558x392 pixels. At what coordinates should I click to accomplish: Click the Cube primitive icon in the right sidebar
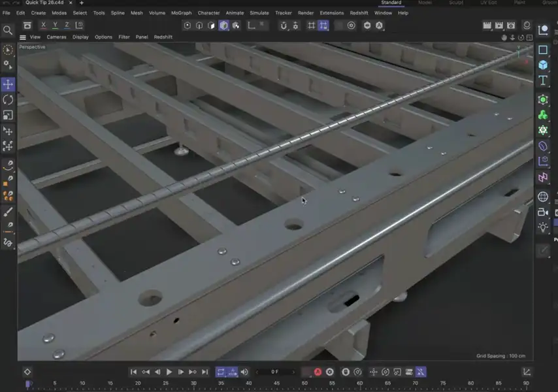[543, 65]
